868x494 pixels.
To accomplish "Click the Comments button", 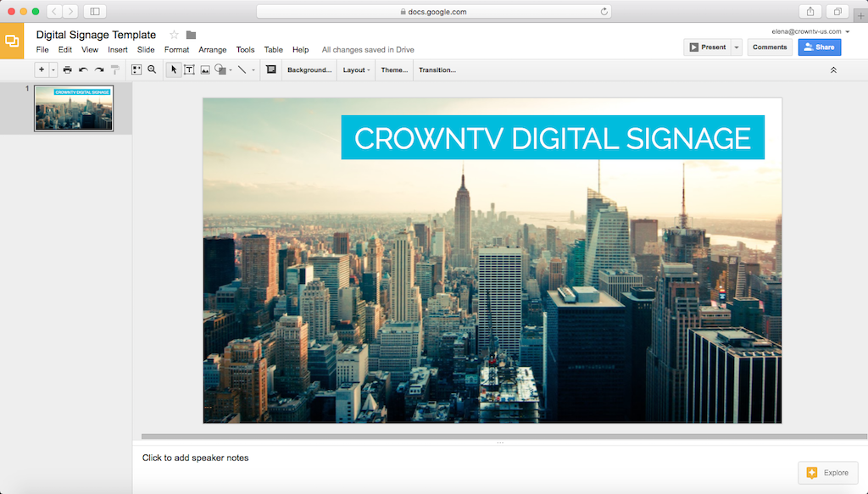I will click(x=770, y=47).
